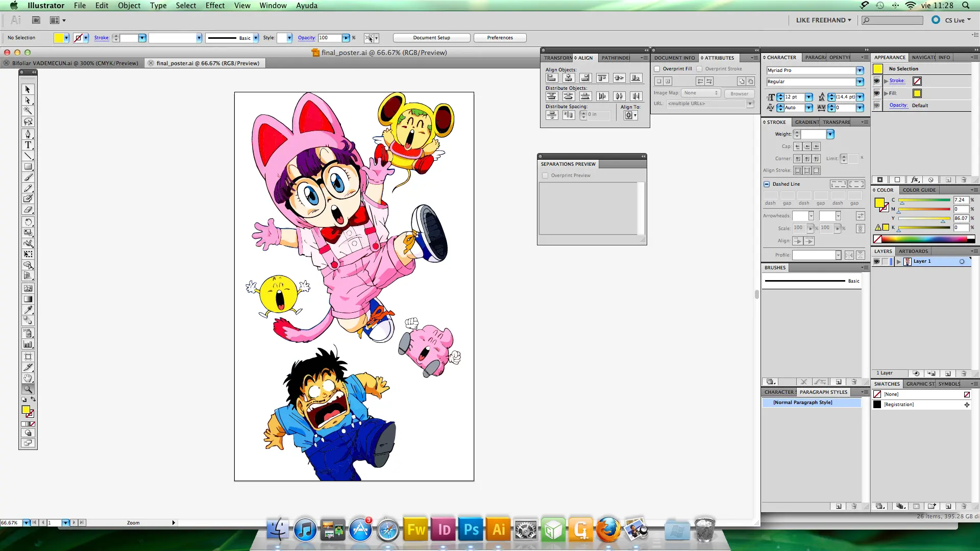Activate the Type tool
This screenshot has width=980, height=551.
[28, 145]
